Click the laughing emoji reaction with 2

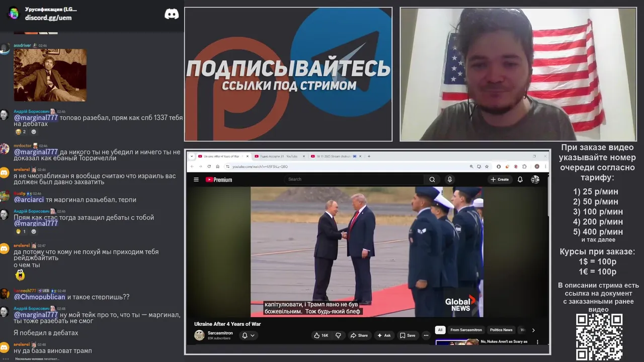point(21,132)
